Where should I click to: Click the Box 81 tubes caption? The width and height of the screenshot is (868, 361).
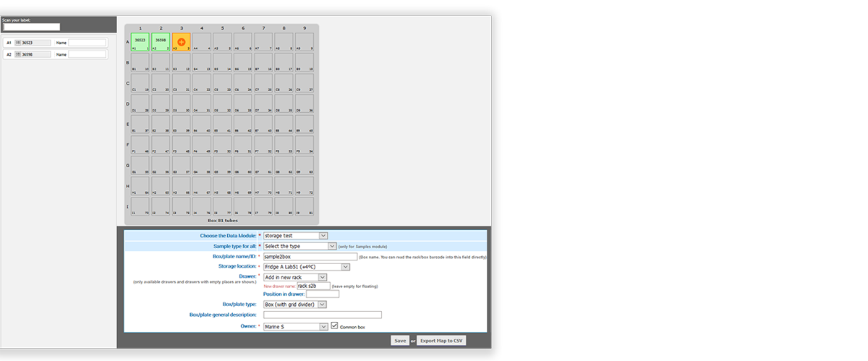point(222,220)
